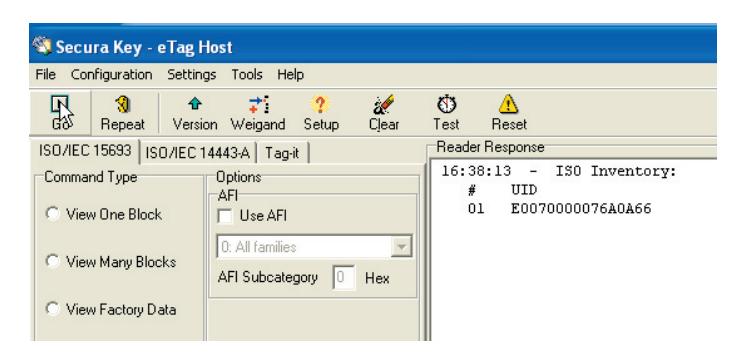Clear the reader response using Clear icon
This screenshot has height=363, width=739.
pyautogui.click(x=384, y=113)
